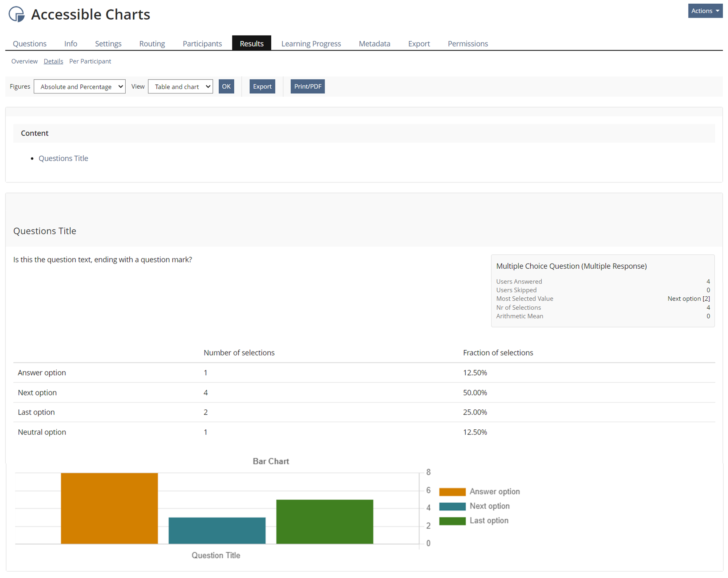Click the Settings tab
This screenshot has height=578, width=728.
(x=108, y=43)
